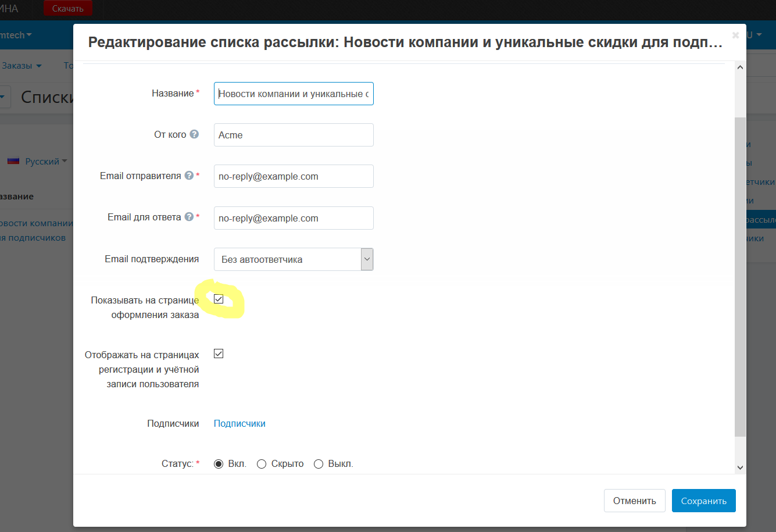Click the dialog scroll up arrow
Viewport: 776px width, 532px height.
[x=740, y=67]
